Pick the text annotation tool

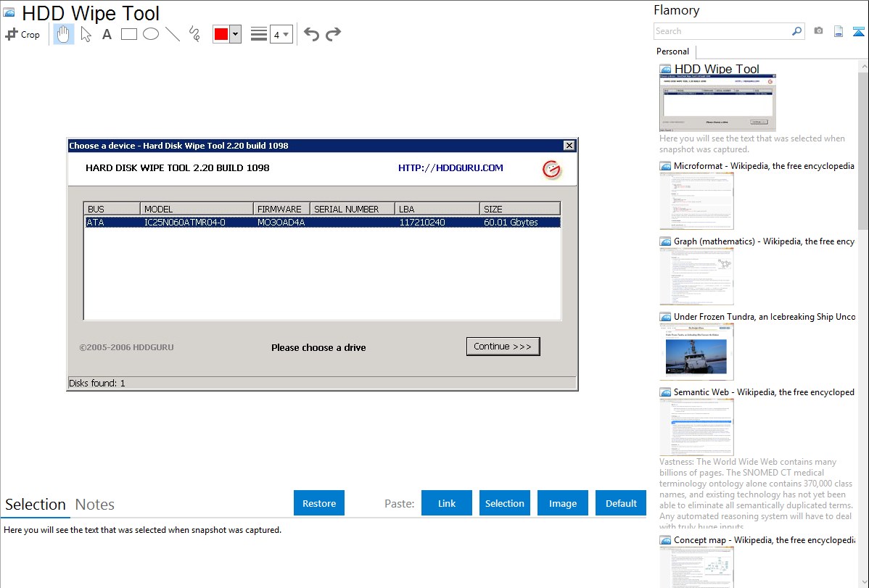tap(107, 34)
